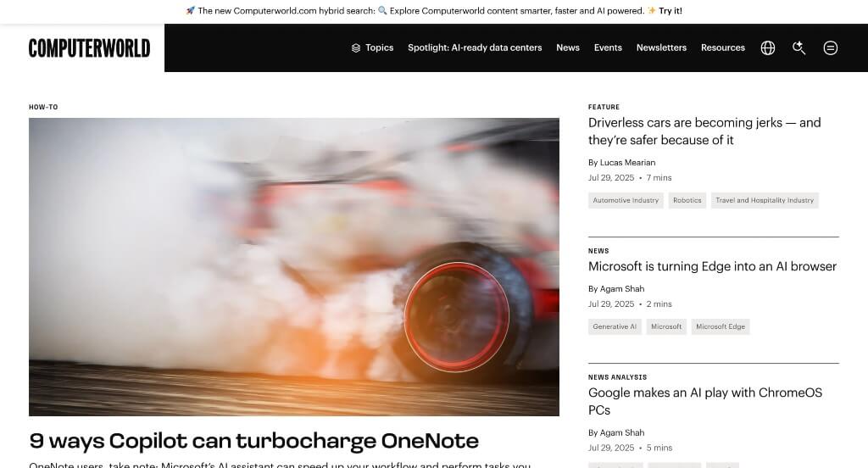Open the Resources menu item
Image resolution: width=868 pixels, height=468 pixels.
point(723,47)
